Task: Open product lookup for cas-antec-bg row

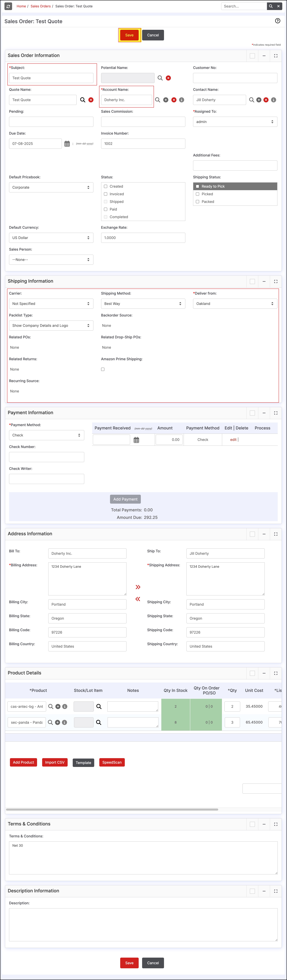Action: click(51, 707)
